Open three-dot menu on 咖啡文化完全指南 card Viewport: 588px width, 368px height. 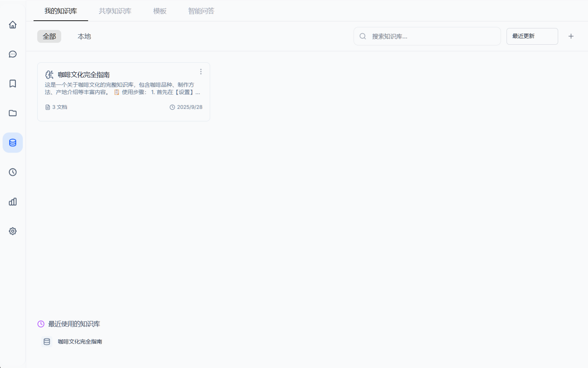click(201, 72)
